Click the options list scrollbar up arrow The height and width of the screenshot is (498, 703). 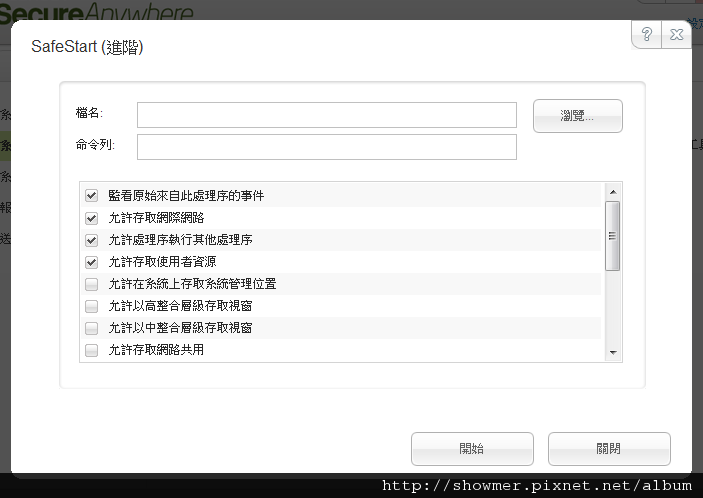613,192
